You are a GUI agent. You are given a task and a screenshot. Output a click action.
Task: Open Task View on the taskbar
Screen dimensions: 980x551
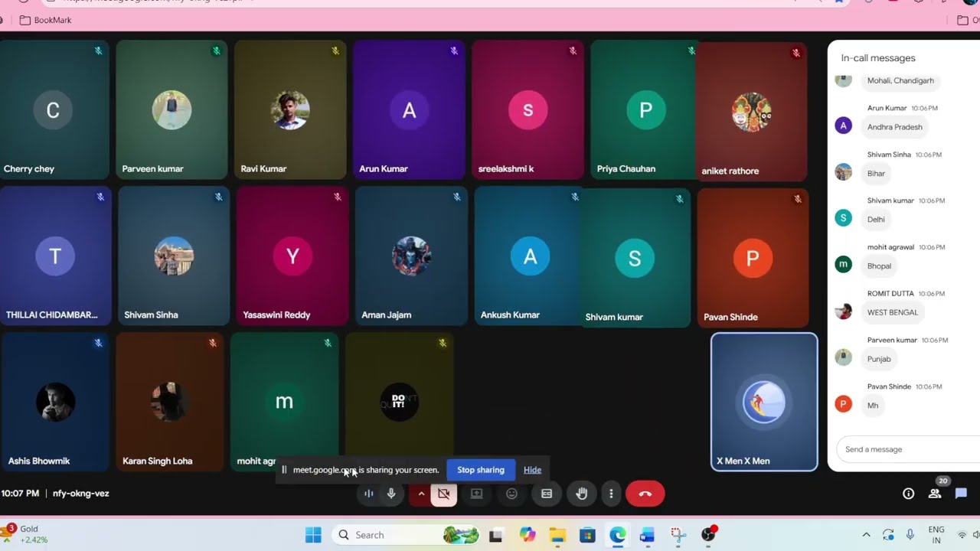click(x=496, y=535)
